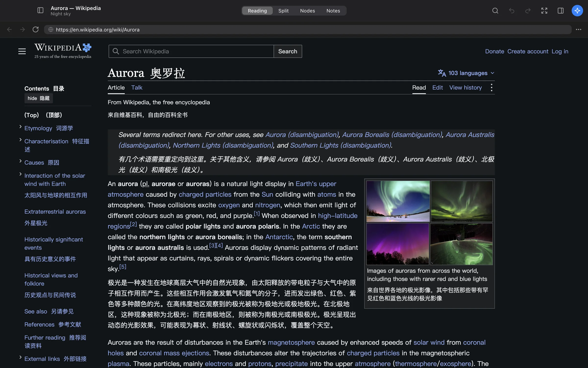Open the aurora from space thumbnail
This screenshot has height=368, width=588.
(x=461, y=244)
